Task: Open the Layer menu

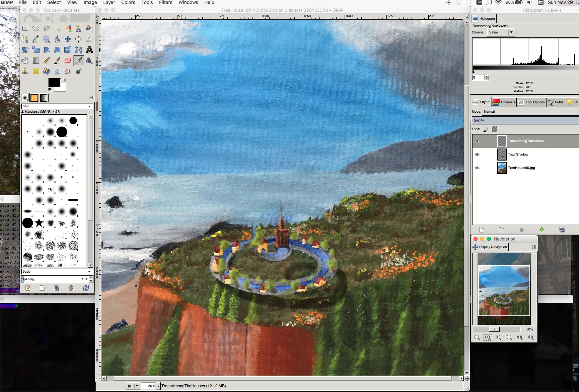Action: pos(109,3)
